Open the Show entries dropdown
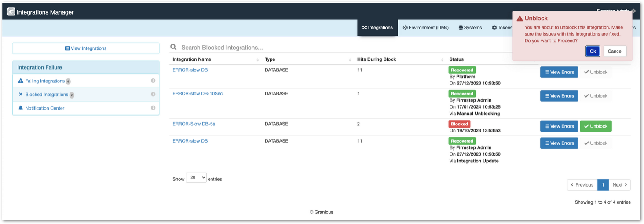Screen dimensions: 644x224 click(196, 177)
